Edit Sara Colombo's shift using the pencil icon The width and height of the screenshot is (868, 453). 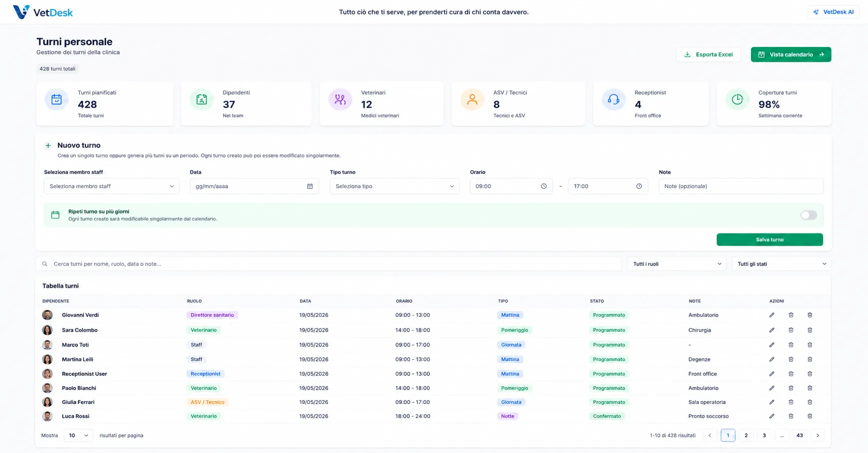click(x=771, y=330)
